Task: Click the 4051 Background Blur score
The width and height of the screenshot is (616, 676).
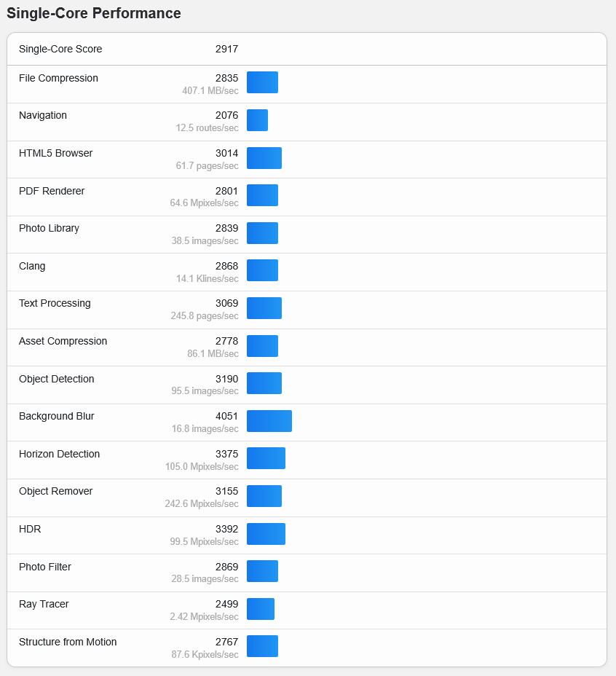Action: [x=226, y=416]
